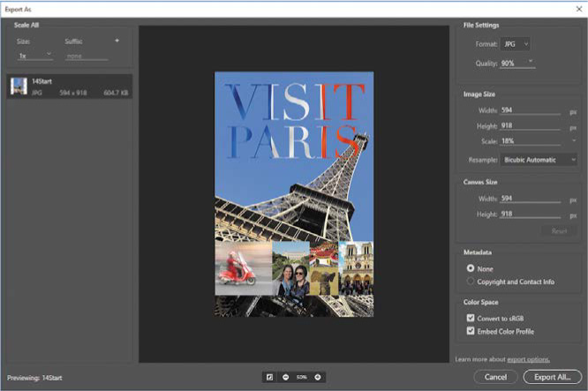588x391 pixels.
Task: Click the Visit Paris preview image
Action: pyautogui.click(x=294, y=194)
